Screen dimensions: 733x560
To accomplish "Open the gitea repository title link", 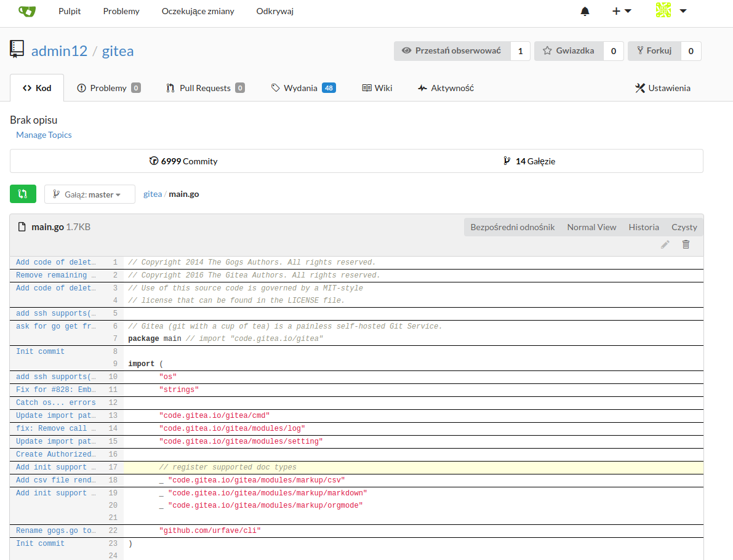I will (x=118, y=50).
